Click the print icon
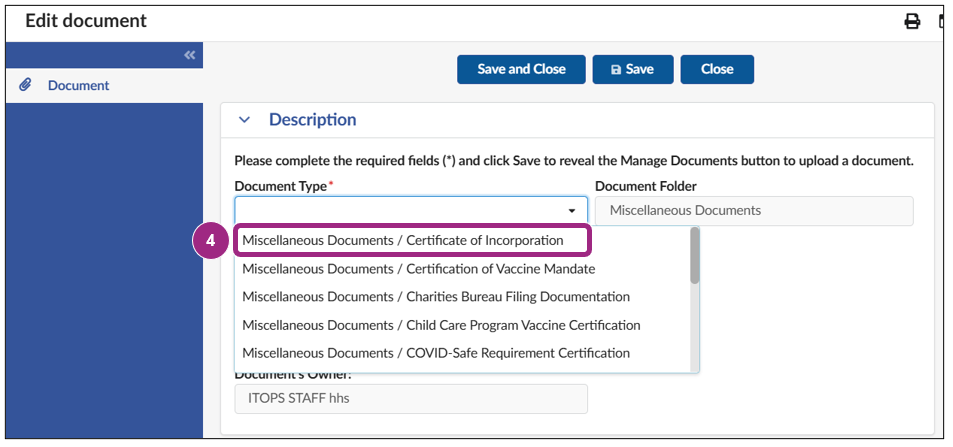The image size is (953, 447). pyautogui.click(x=912, y=22)
